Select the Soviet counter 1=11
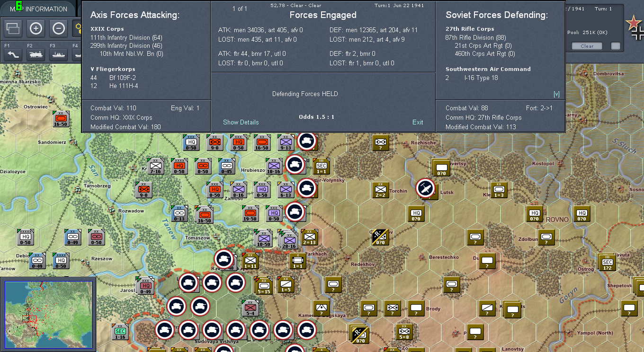Viewport: 644px width, 352px height. pyautogui.click(x=250, y=261)
